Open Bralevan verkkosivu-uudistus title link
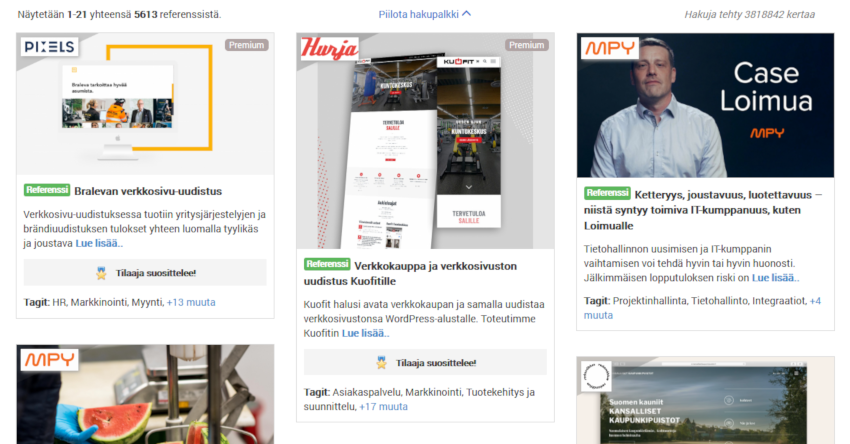Image resolution: width=850 pixels, height=444 pixels. pyautogui.click(x=148, y=191)
